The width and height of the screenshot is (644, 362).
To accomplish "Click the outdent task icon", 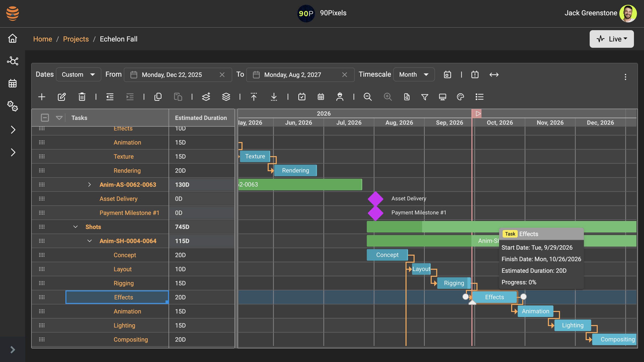I will [110, 97].
